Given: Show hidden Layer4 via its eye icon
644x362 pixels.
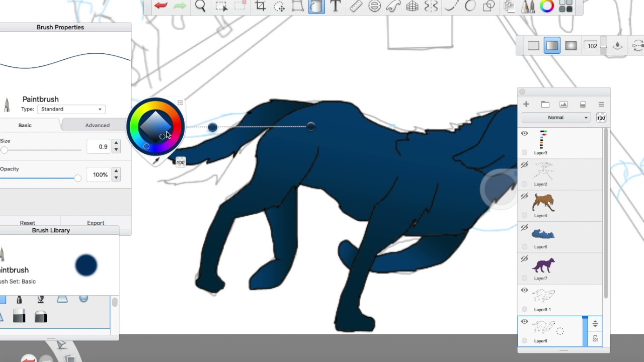Looking at the screenshot, I should click(x=524, y=196).
